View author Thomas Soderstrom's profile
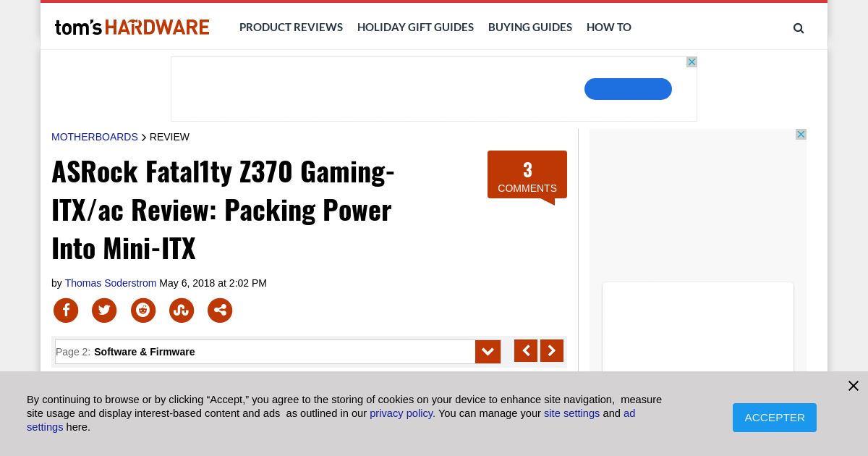 111,283
